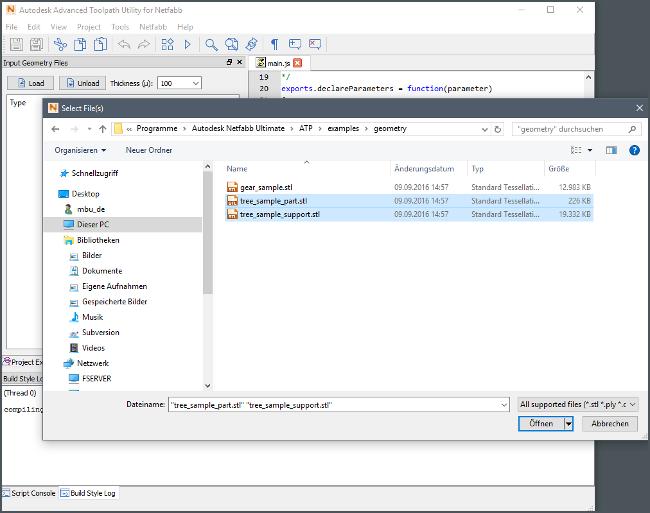Click the Copy toolbar icon
The height and width of the screenshot is (513, 650).
pos(80,44)
